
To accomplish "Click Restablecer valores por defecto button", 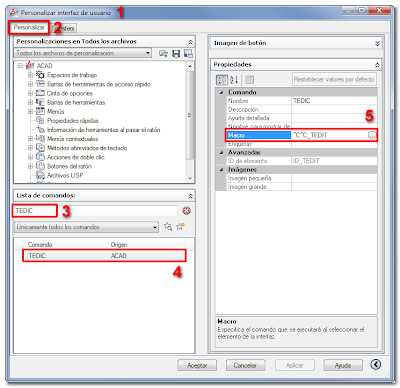I will point(334,80).
